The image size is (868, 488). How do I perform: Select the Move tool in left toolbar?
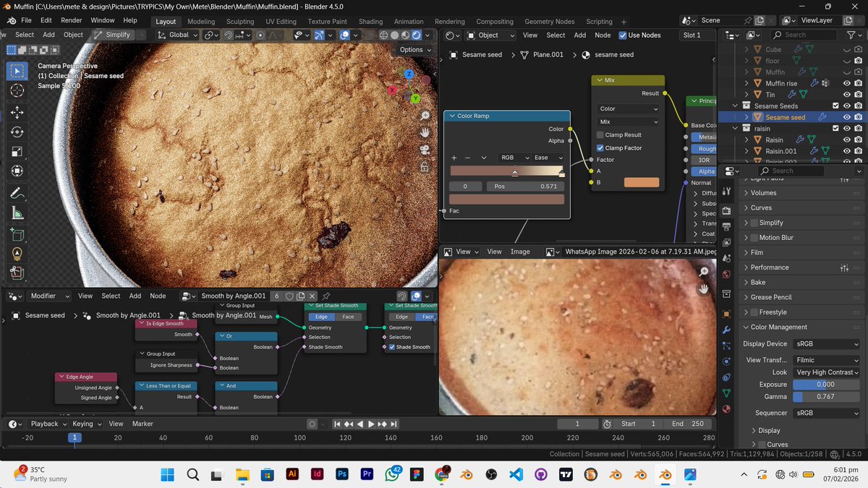[17, 113]
